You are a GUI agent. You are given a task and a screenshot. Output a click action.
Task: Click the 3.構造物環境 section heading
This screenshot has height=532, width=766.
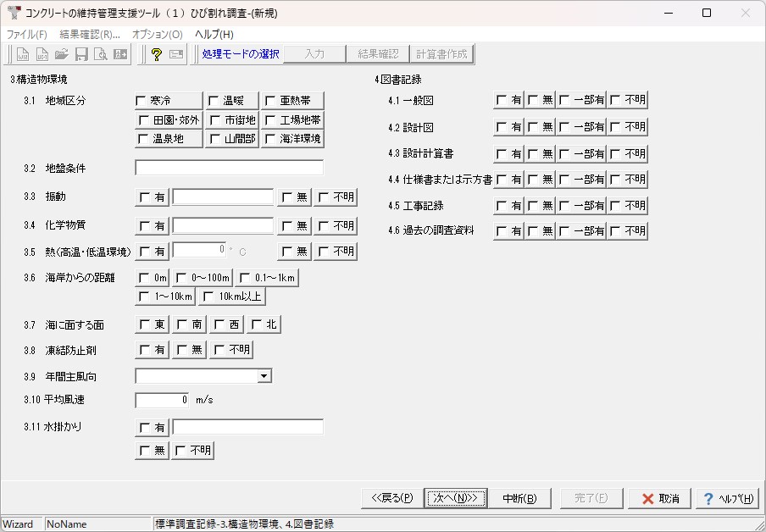point(39,79)
